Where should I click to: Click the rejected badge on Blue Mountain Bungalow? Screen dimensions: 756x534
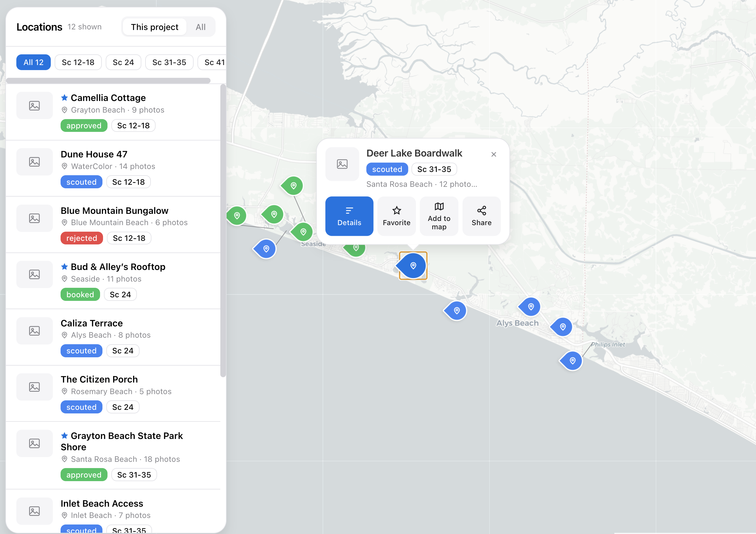pyautogui.click(x=82, y=238)
